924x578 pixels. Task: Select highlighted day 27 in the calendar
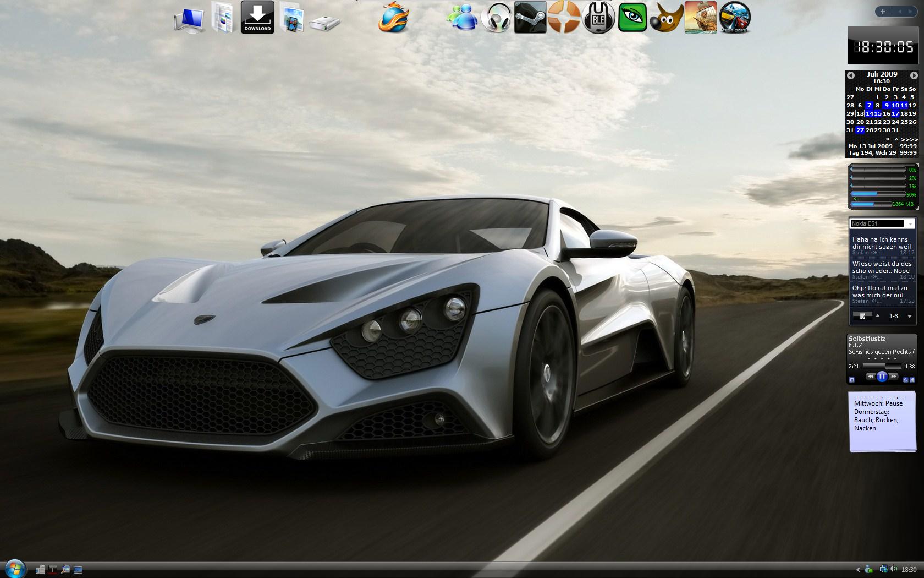(860, 130)
